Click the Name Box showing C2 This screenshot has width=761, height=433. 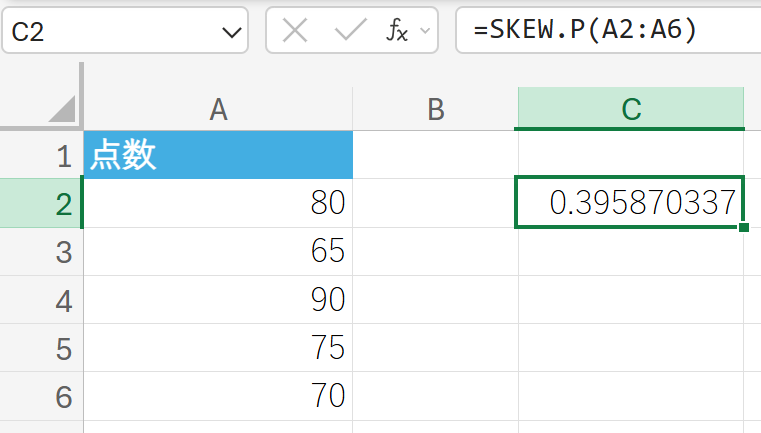(110, 32)
